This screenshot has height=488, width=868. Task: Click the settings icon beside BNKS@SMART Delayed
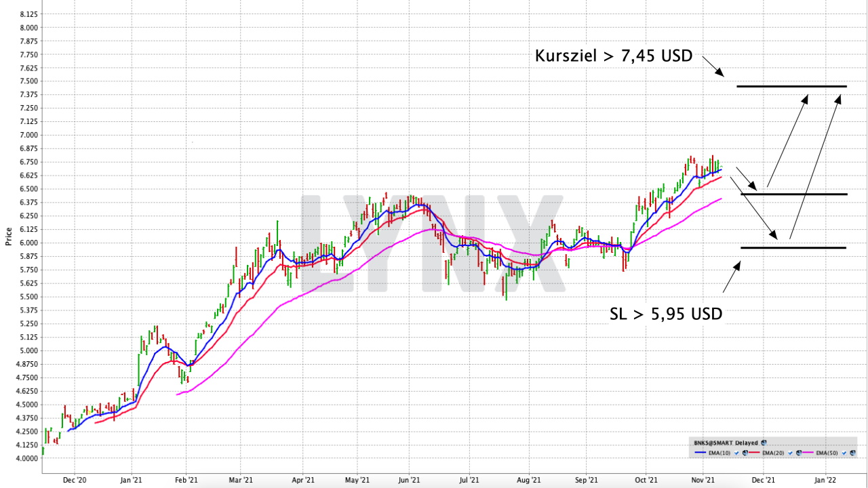764,443
